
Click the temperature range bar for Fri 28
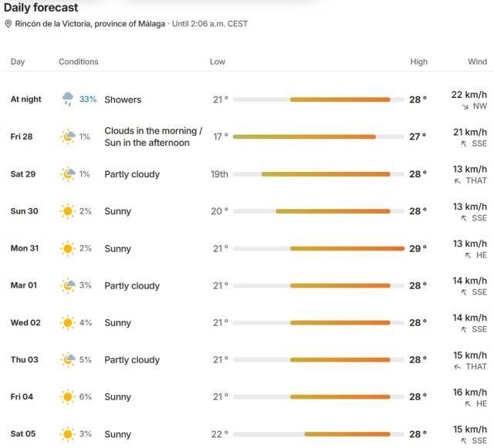(x=319, y=136)
